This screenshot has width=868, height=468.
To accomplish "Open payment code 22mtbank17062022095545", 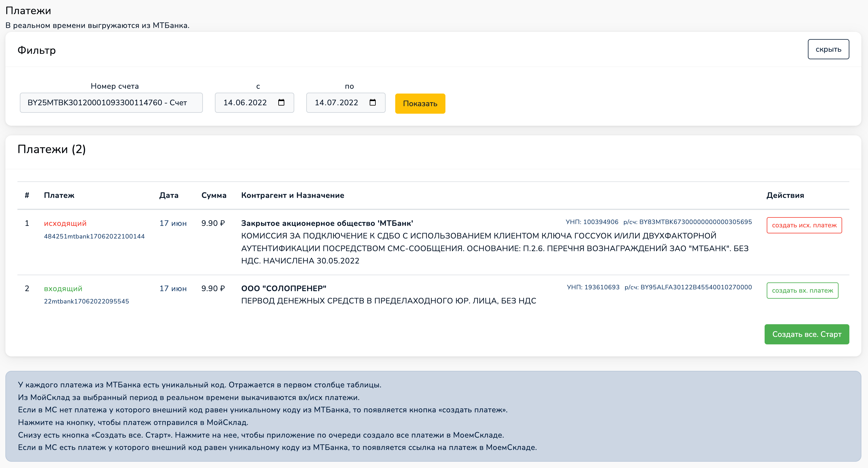I will pos(87,301).
